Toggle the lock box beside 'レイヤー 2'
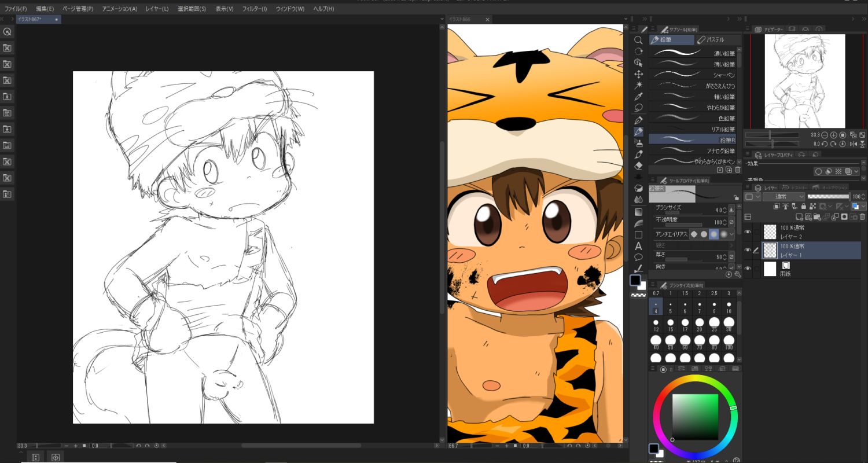This screenshot has height=463, width=868. [x=756, y=232]
